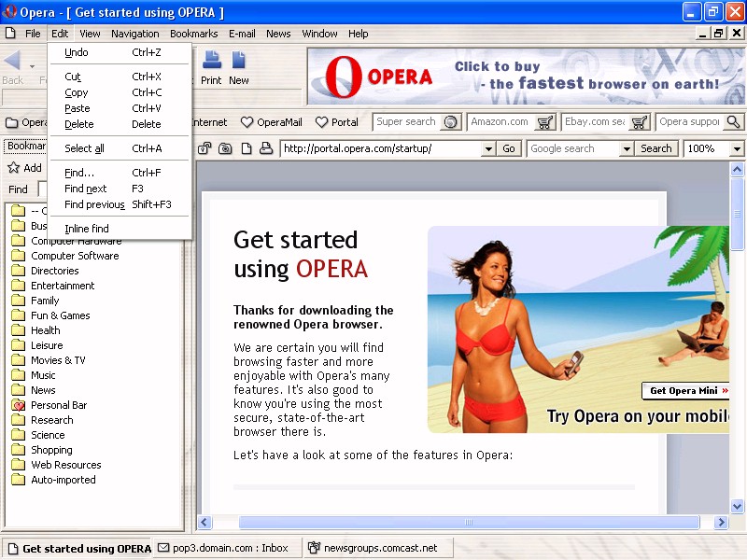Open the Navigation menu

(x=135, y=34)
